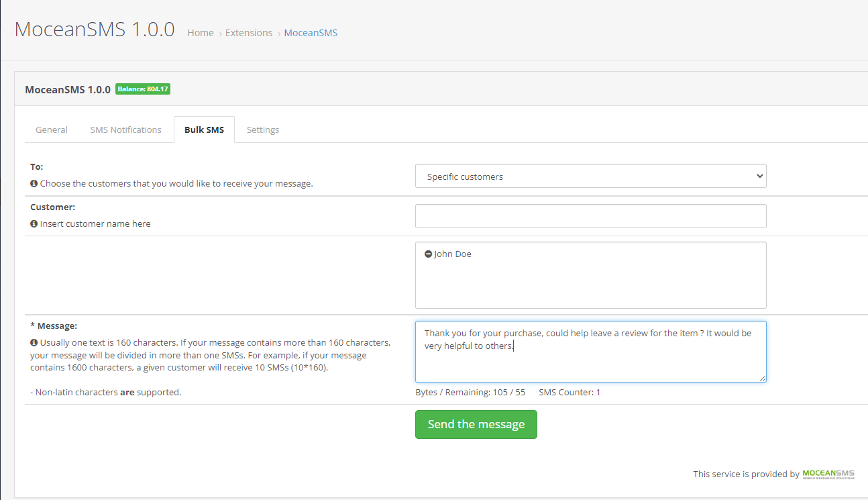Click inside the message text area
Viewport: 868px width, 500px height.
point(590,351)
